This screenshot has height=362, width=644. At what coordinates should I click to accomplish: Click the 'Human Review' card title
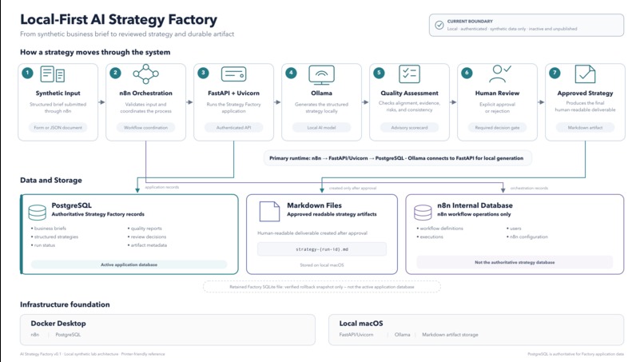497,93
